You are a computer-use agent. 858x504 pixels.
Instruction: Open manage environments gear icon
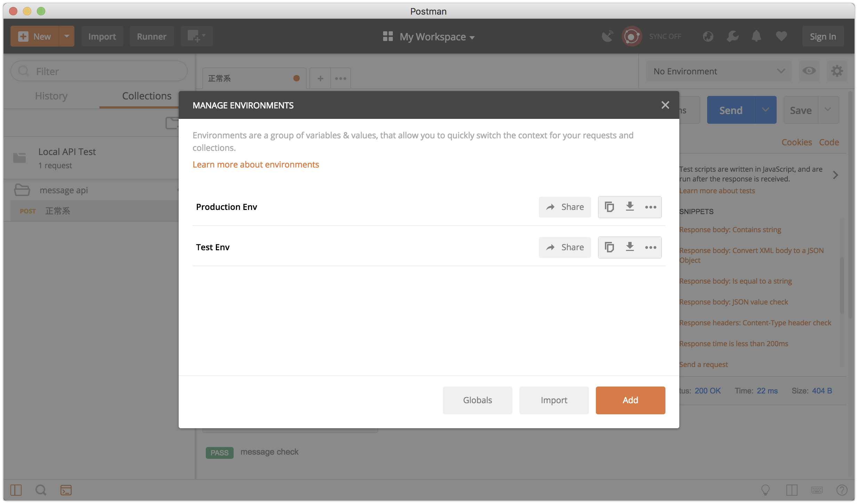point(837,71)
